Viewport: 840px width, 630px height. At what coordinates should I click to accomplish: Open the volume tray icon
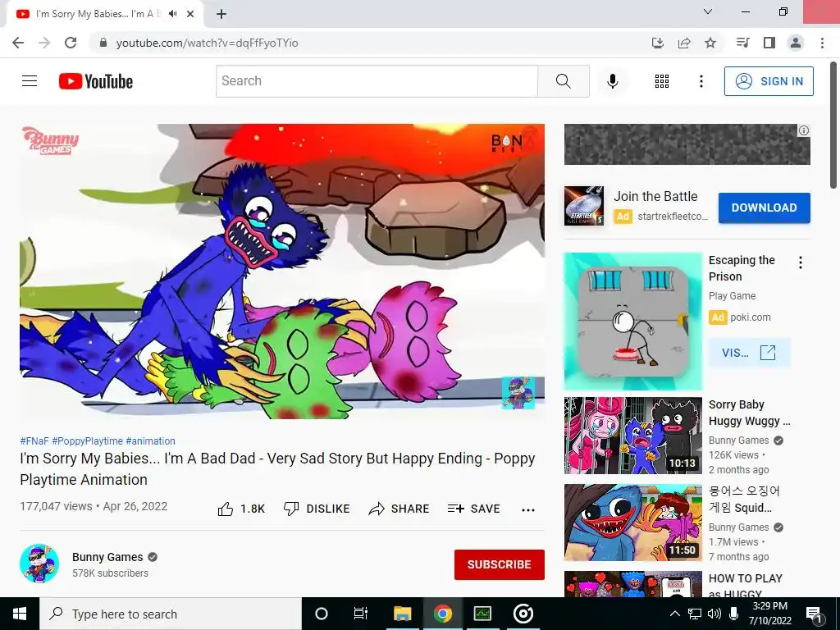pos(714,614)
